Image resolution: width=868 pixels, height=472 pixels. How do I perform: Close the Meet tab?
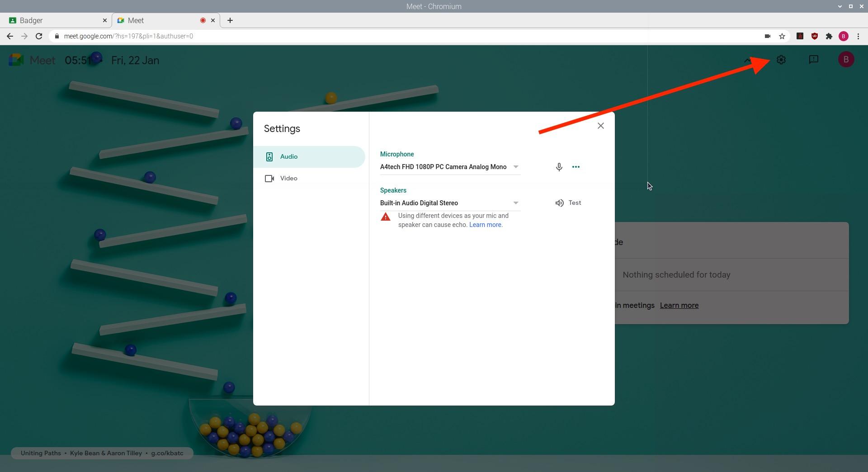(x=213, y=20)
